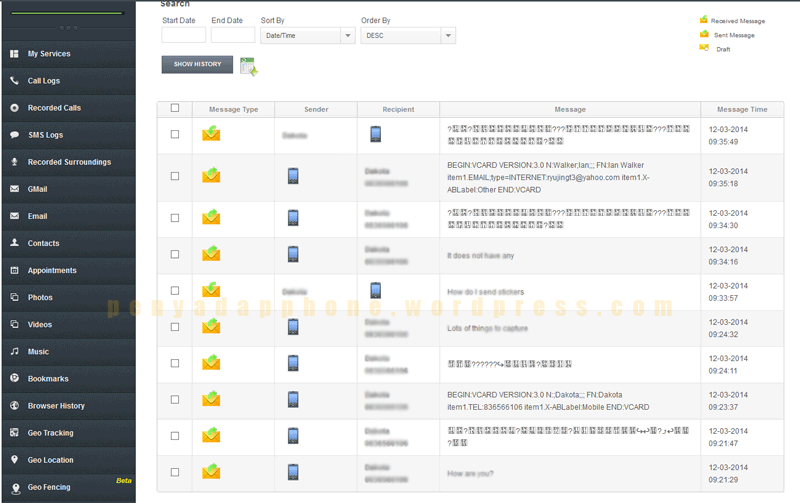Check the box for 'It does not have any' message
The image size is (800, 503).
pyautogui.click(x=175, y=254)
